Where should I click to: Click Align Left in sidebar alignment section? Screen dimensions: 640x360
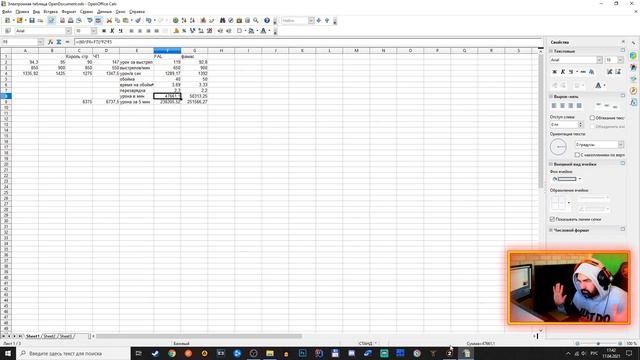(554, 106)
